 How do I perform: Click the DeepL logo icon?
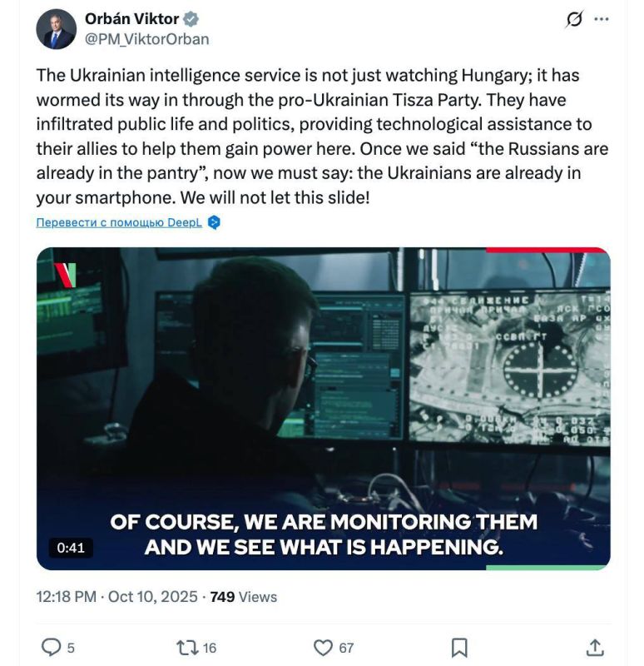click(x=214, y=222)
